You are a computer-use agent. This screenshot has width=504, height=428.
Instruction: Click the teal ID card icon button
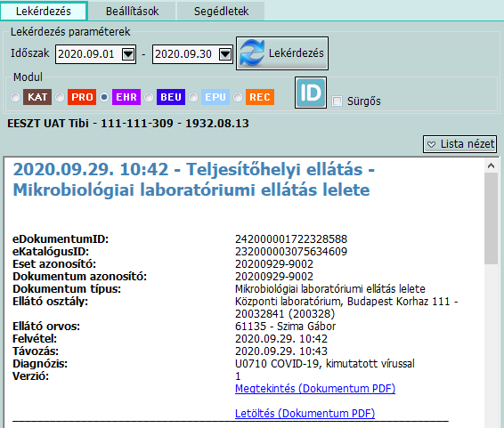tap(311, 93)
